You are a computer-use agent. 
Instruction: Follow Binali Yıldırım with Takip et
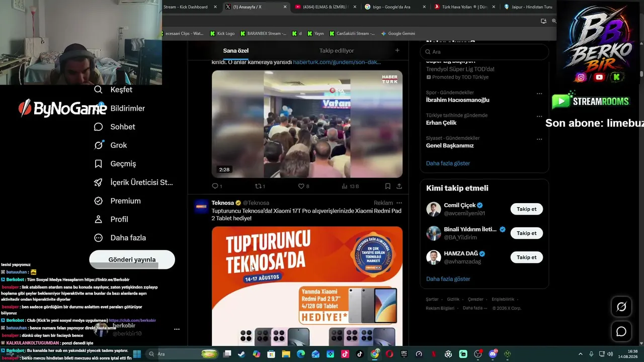(526, 233)
